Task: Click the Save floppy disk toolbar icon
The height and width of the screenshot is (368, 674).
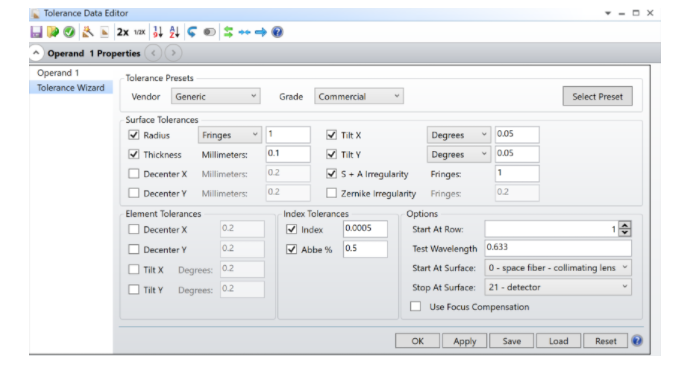Action: [36, 32]
